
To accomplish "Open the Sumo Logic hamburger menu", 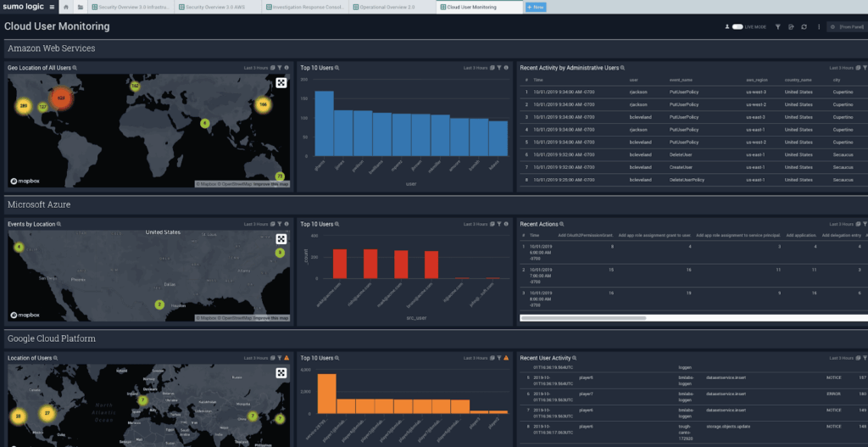I will 52,7.
